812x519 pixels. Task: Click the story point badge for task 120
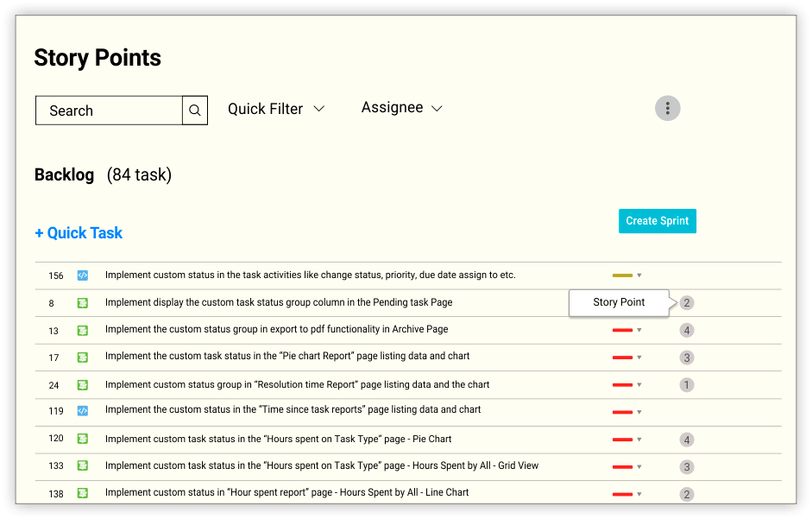click(x=687, y=440)
